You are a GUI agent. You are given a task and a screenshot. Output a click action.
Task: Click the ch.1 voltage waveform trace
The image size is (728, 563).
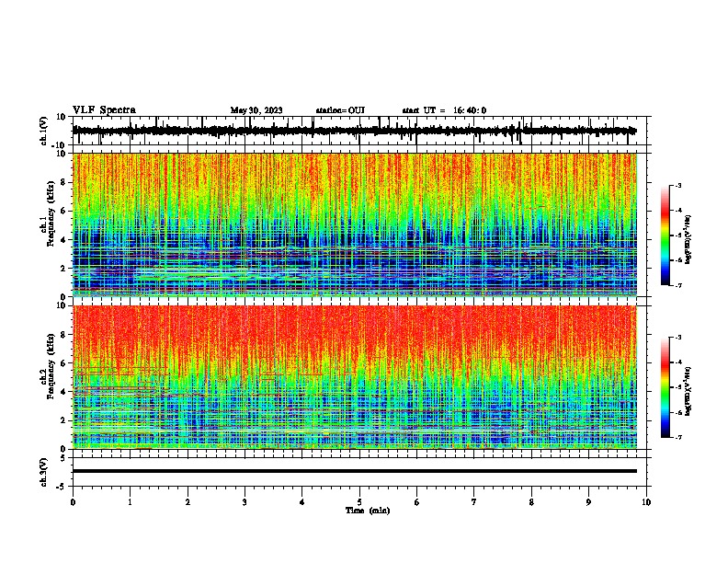[354, 131]
